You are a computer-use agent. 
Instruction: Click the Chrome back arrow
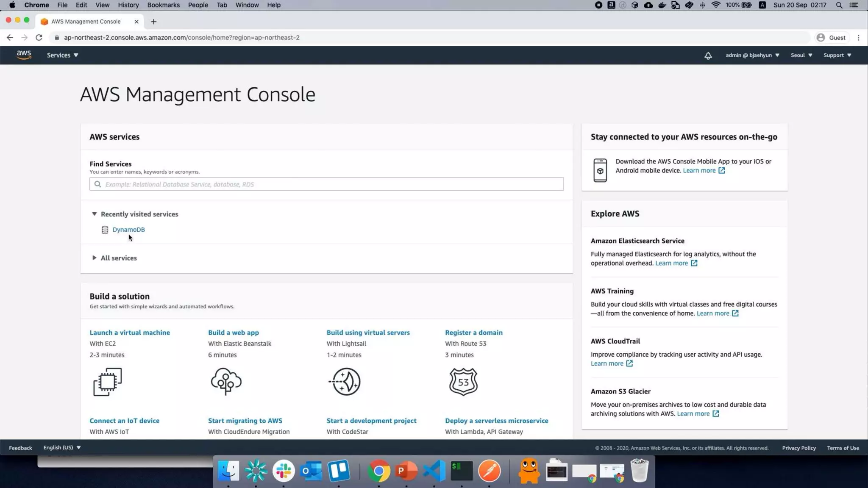click(x=10, y=37)
